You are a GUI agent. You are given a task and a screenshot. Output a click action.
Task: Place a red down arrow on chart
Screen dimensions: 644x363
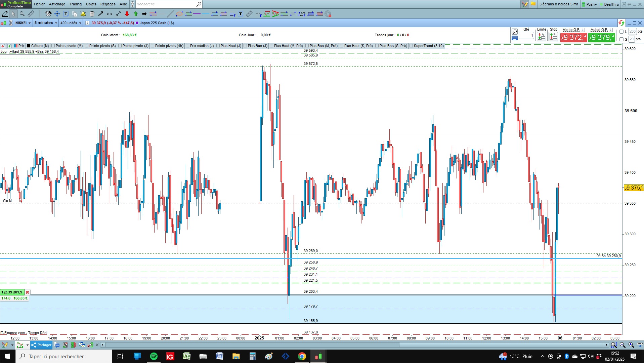pos(127,14)
